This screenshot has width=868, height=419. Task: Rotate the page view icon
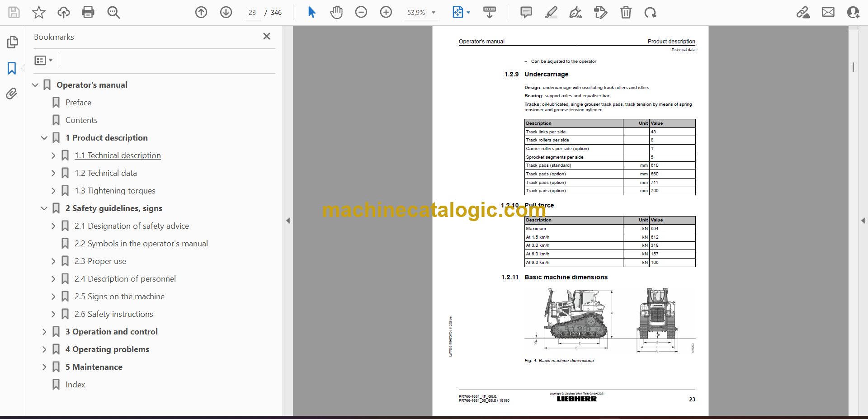coord(650,12)
